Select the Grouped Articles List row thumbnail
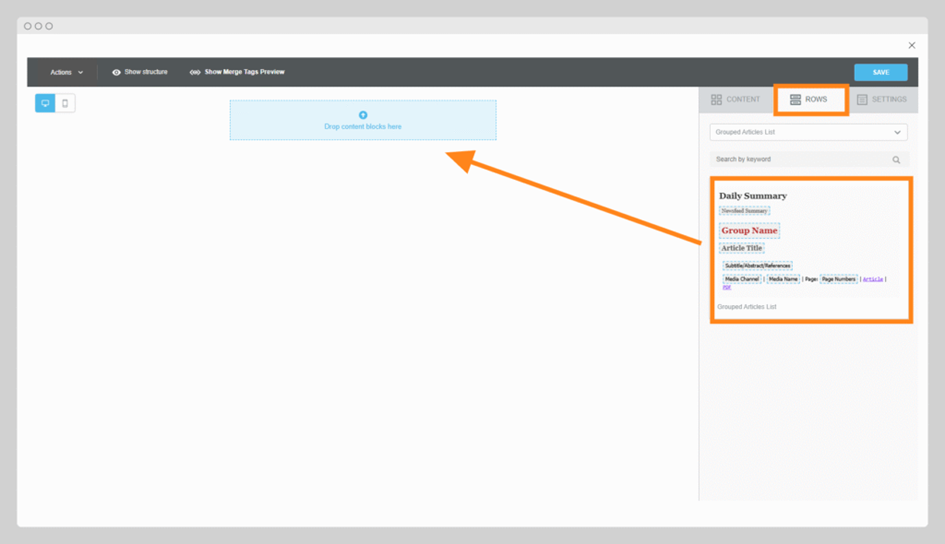945x544 pixels. [810, 250]
